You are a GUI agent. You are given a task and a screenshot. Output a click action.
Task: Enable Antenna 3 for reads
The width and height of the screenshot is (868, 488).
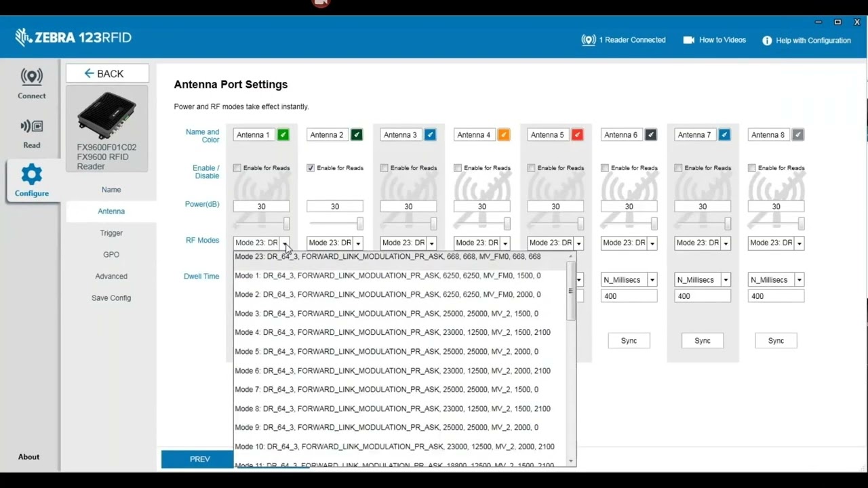(384, 168)
